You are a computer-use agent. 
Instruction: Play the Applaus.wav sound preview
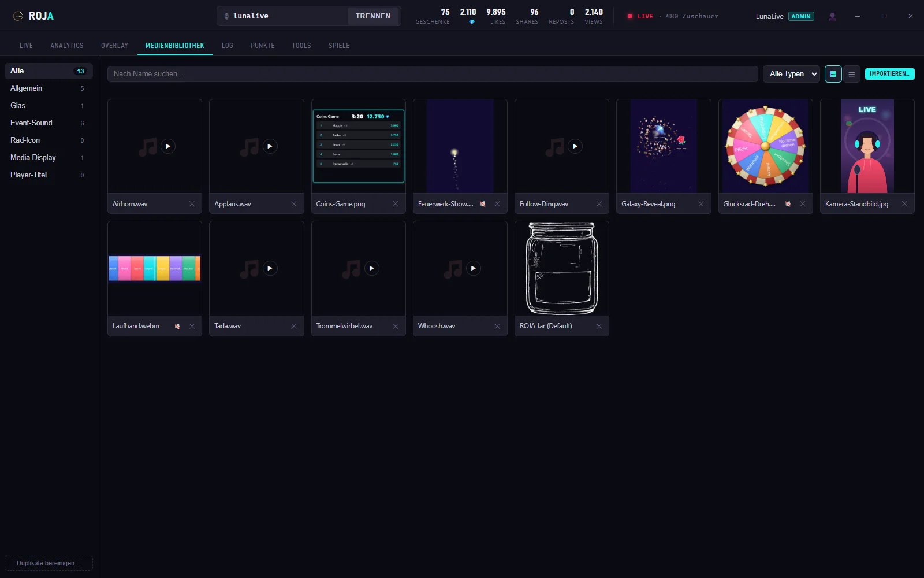270,146
